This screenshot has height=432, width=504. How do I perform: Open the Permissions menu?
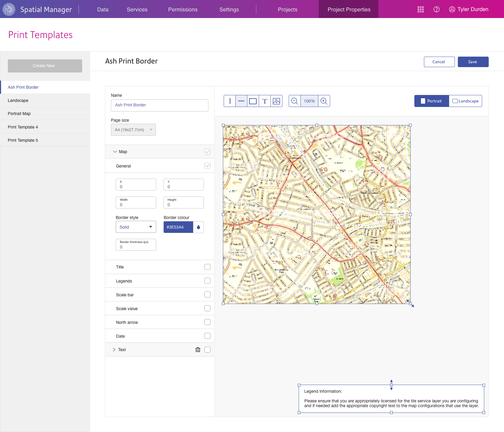pos(183,10)
